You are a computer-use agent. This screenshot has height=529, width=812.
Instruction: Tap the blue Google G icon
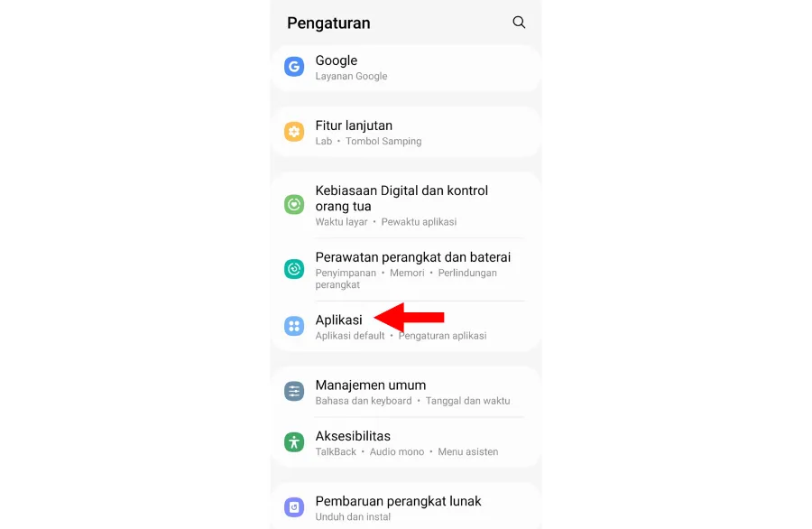pyautogui.click(x=294, y=67)
